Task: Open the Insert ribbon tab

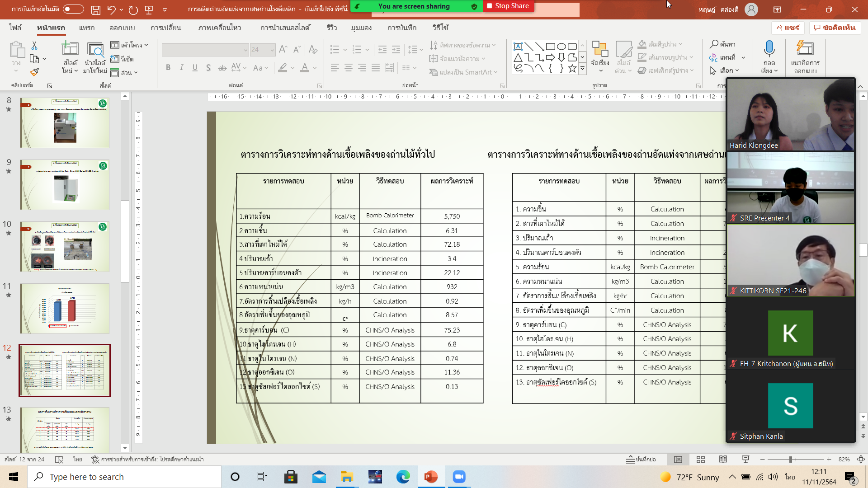Action: (87, 28)
